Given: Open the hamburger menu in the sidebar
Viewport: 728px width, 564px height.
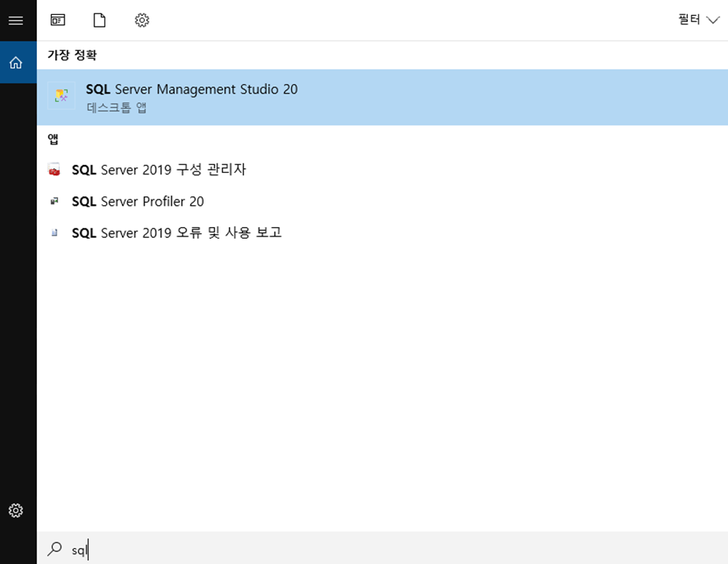Looking at the screenshot, I should point(16,20).
